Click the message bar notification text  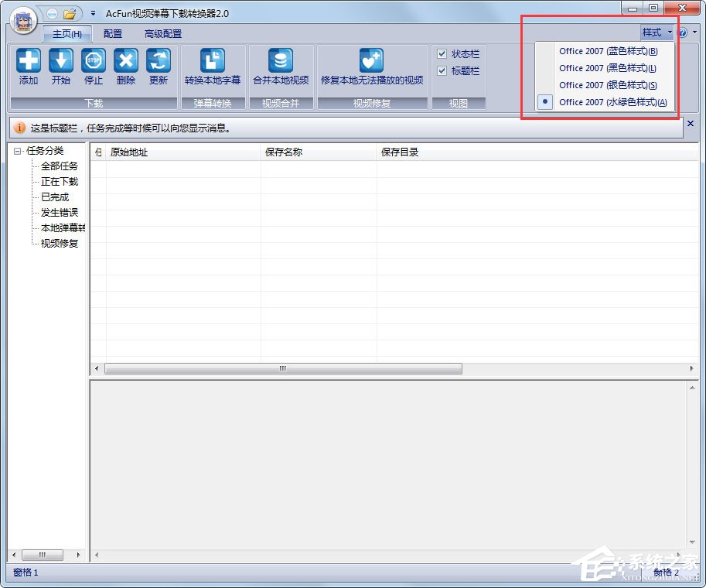point(131,128)
